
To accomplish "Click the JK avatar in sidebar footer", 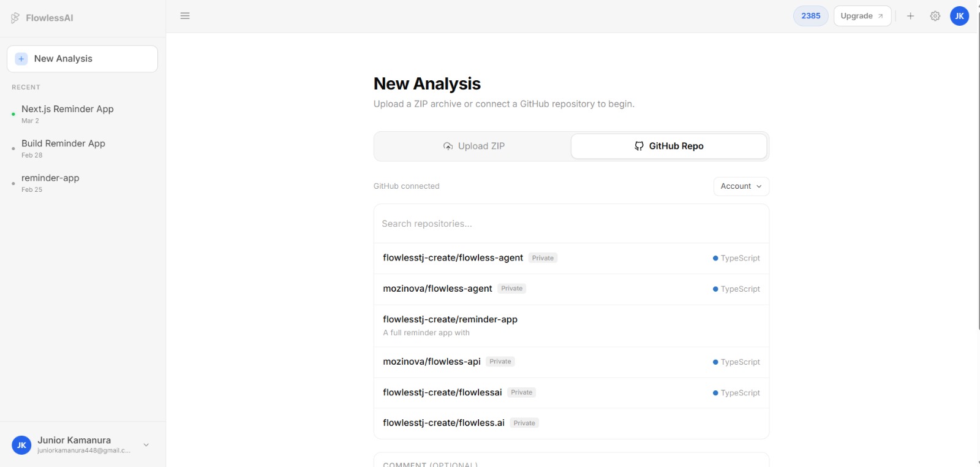I will point(21,445).
